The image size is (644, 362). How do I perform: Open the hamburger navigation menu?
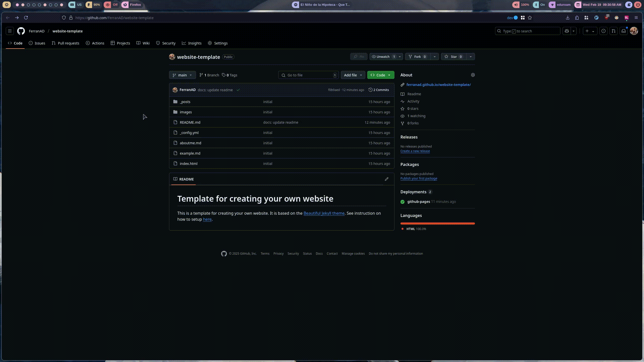[10, 31]
